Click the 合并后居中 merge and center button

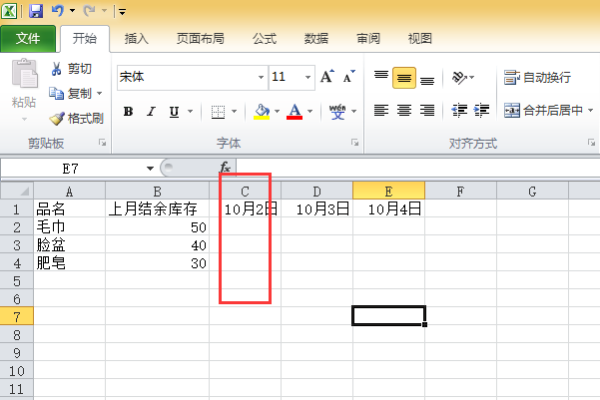[543, 111]
